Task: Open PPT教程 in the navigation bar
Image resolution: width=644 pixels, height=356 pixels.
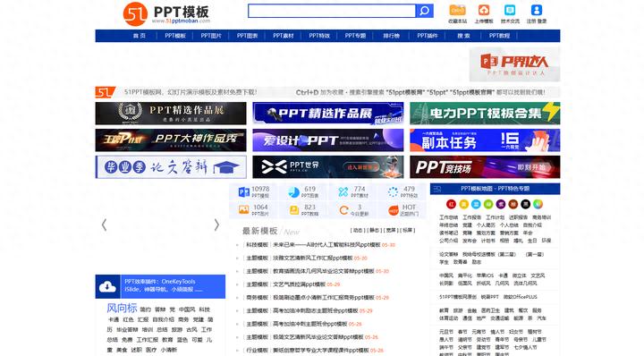Action: pyautogui.click(x=499, y=36)
